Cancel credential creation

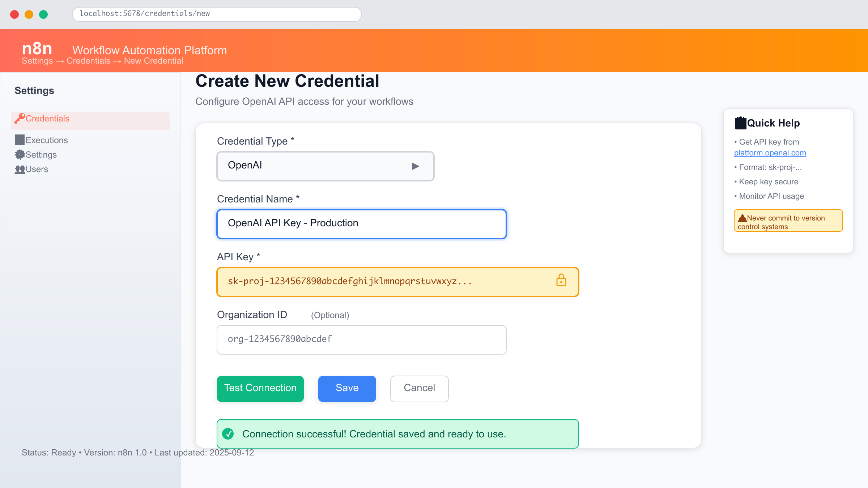420,389
